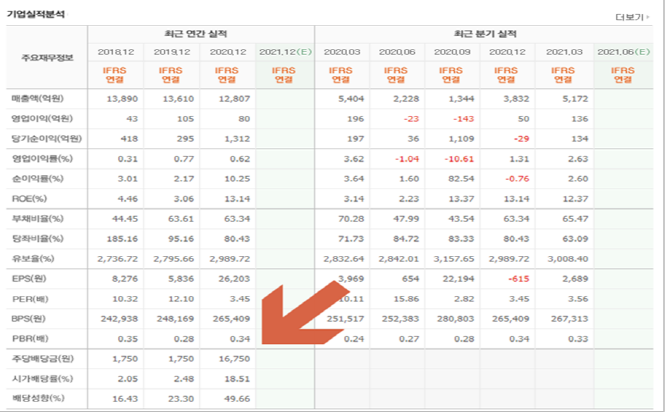This screenshot has height=412, width=665.
Task: Select the ROE value 4.46
Action: (128, 199)
